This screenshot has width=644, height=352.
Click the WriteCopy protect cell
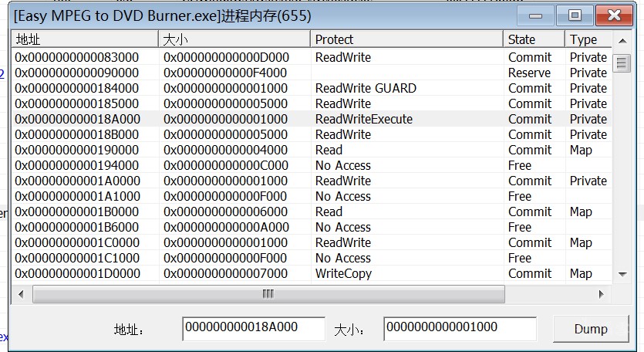tap(343, 273)
